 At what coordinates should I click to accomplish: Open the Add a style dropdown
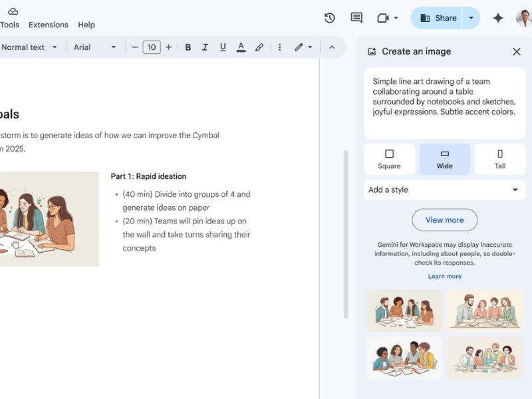pos(445,190)
